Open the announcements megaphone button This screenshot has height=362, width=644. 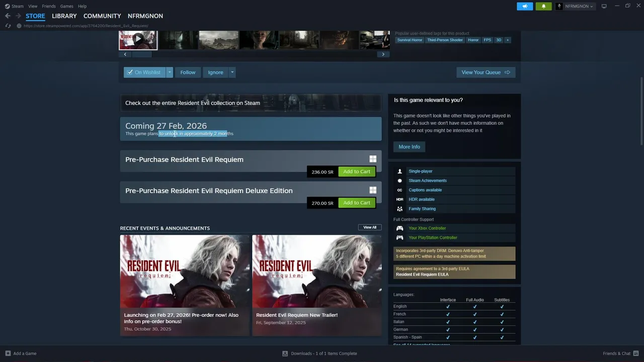coord(525,6)
